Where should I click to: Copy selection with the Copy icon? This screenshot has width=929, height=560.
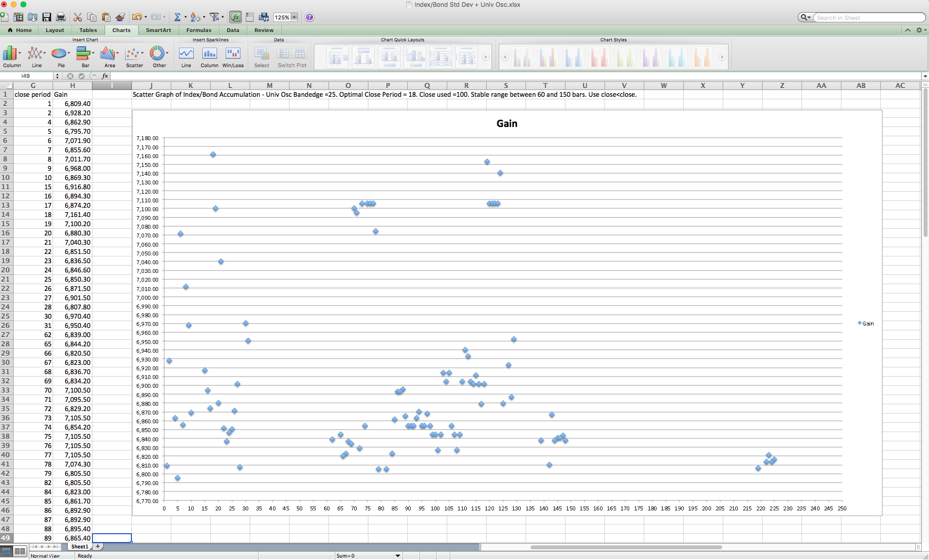[91, 17]
